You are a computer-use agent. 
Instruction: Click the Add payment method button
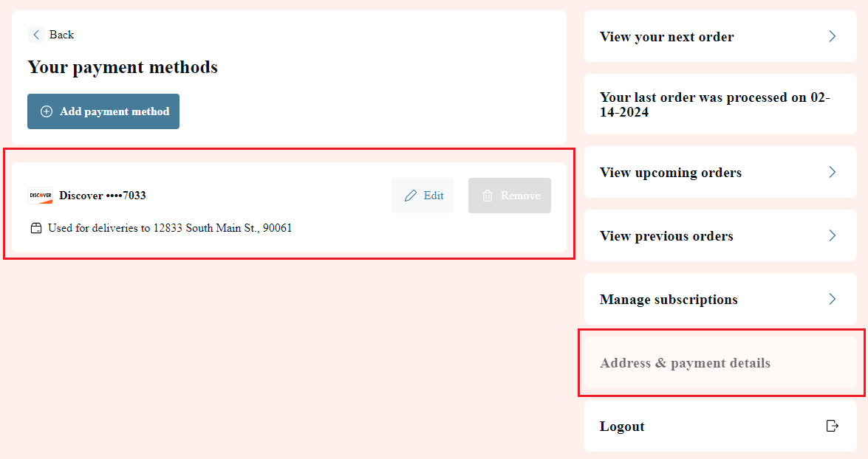click(x=103, y=111)
